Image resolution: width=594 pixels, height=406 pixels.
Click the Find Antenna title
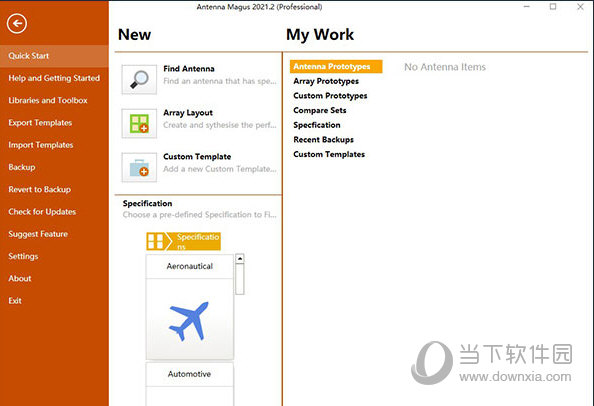[x=189, y=69]
